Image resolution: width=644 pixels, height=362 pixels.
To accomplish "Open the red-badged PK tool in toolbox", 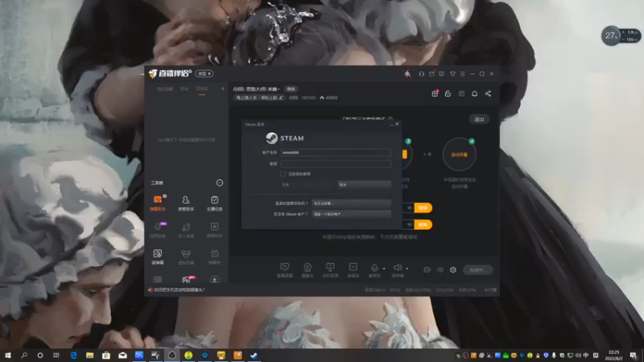I will pos(187,279).
